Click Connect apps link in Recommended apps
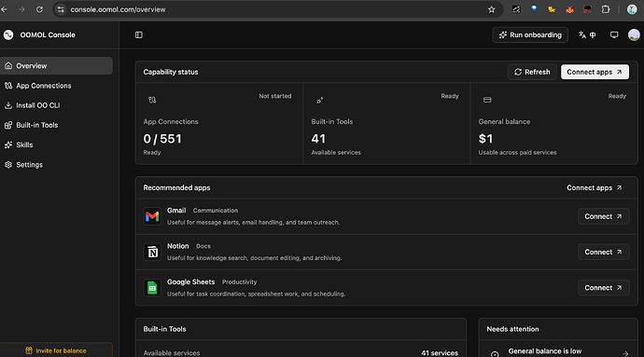Image resolution: width=644 pixels, height=357 pixels. (595, 187)
